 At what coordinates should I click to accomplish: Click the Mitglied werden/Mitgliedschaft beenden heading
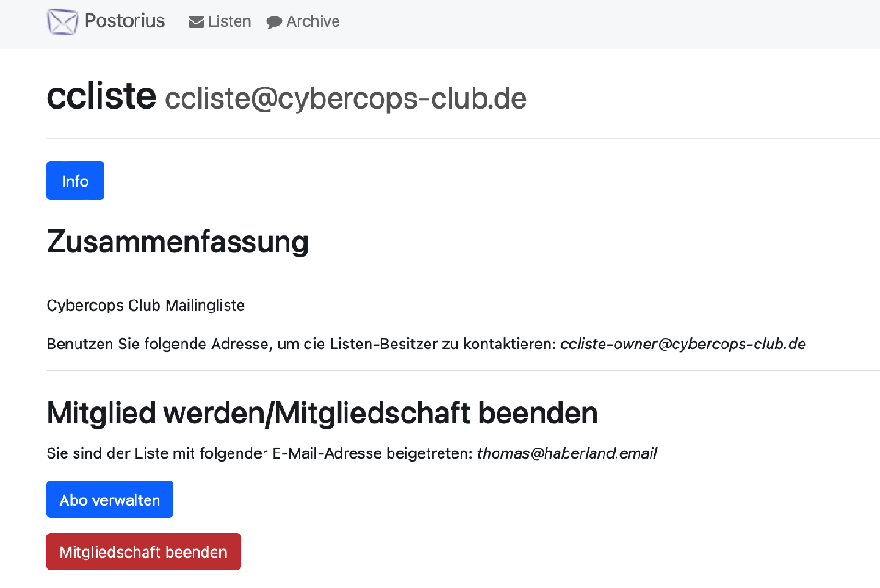[322, 413]
